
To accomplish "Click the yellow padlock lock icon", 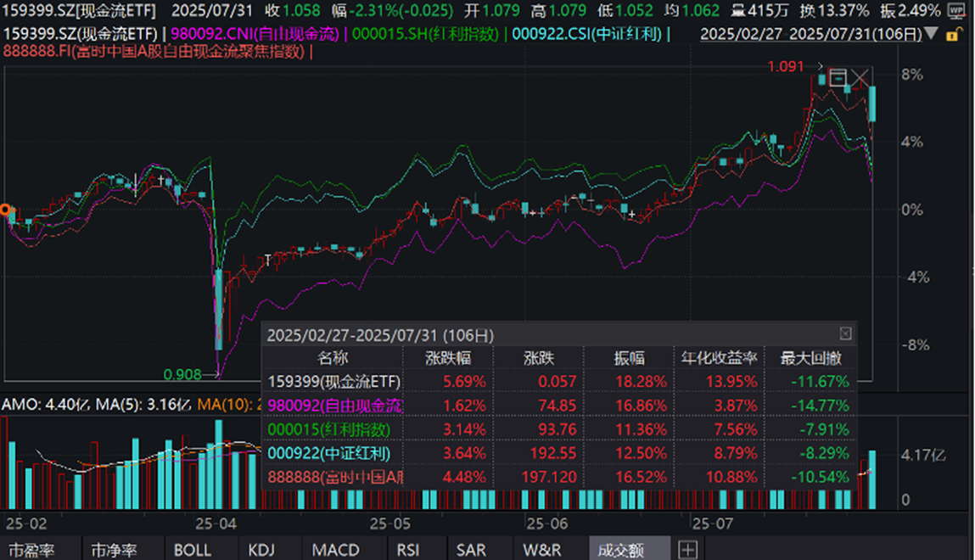I will point(953,35).
